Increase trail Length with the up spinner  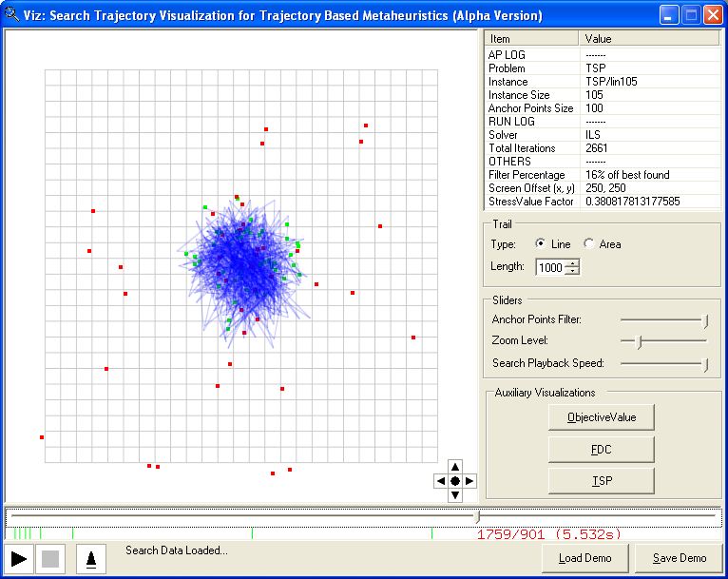click(x=572, y=263)
